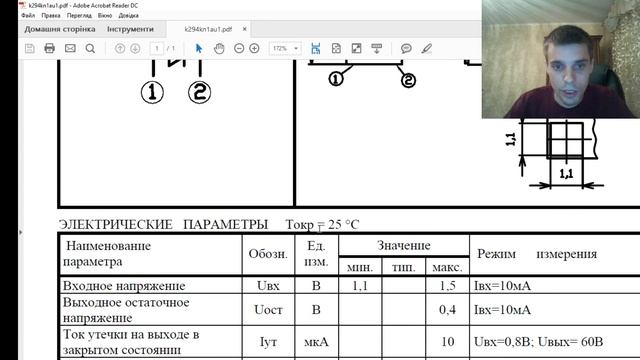Screen dimensions: 640x360
Task: Click the fit width scrolling icon
Action: [316, 49]
